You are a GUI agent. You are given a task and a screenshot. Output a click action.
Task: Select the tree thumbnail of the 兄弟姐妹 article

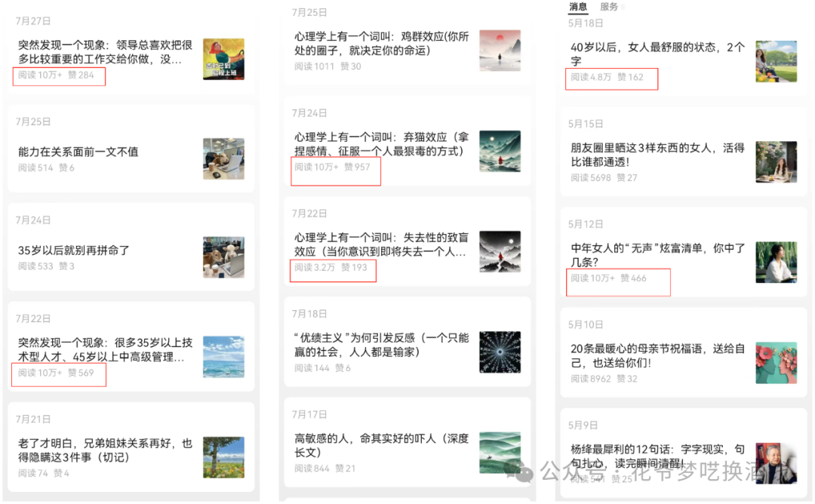pyautogui.click(x=223, y=457)
